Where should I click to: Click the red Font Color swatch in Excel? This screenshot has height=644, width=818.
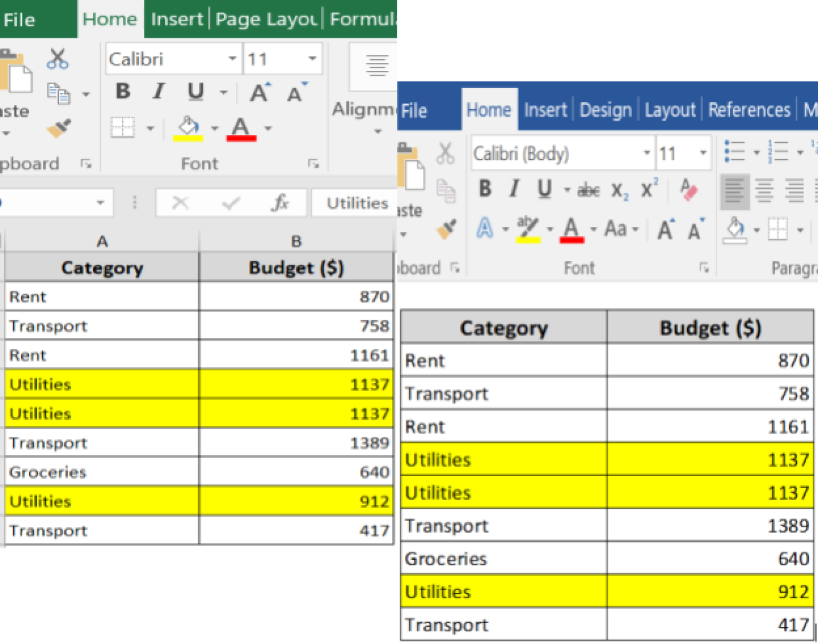pyautogui.click(x=242, y=137)
